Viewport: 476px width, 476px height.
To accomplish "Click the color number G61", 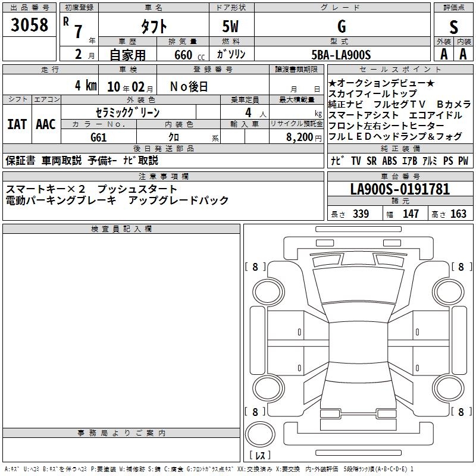I will click(x=99, y=137).
